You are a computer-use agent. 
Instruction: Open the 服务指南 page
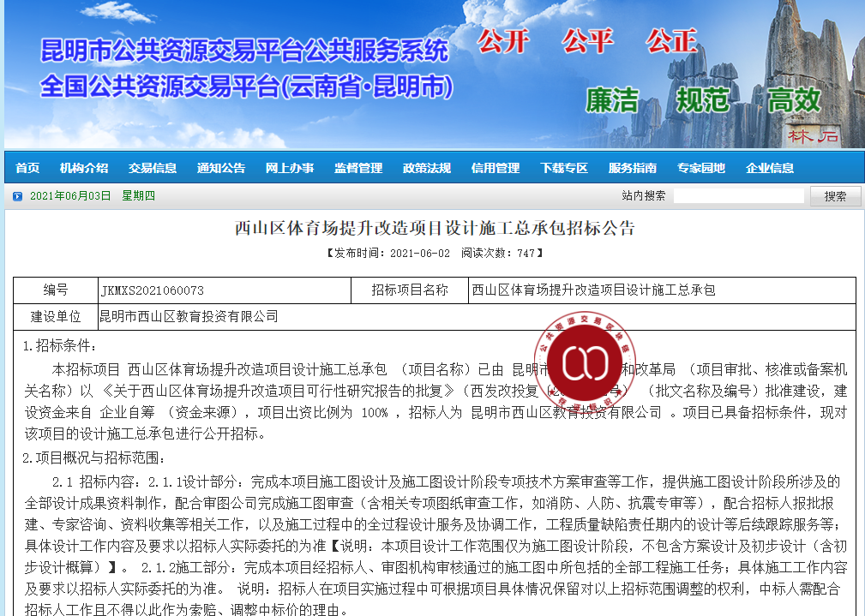(x=632, y=168)
